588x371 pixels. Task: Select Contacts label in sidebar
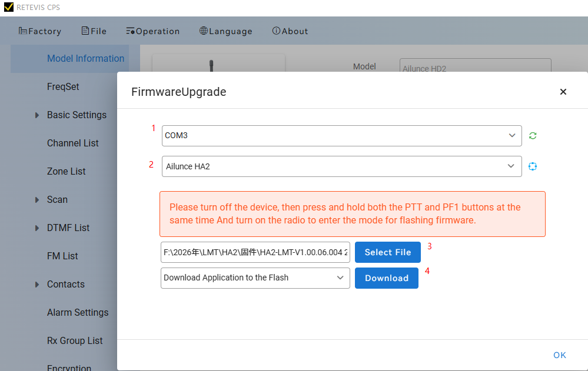(x=65, y=285)
